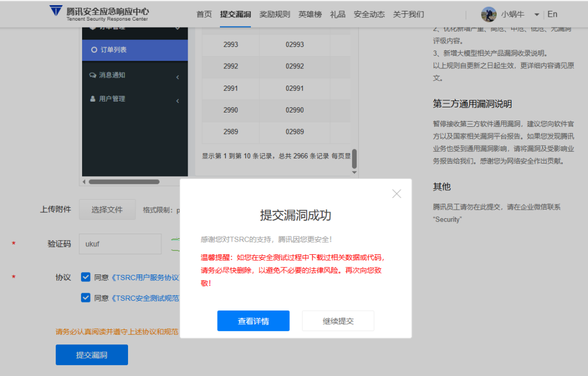Open the 英雄榜 navigation item
Viewport: 588px width, 376px height.
point(310,14)
